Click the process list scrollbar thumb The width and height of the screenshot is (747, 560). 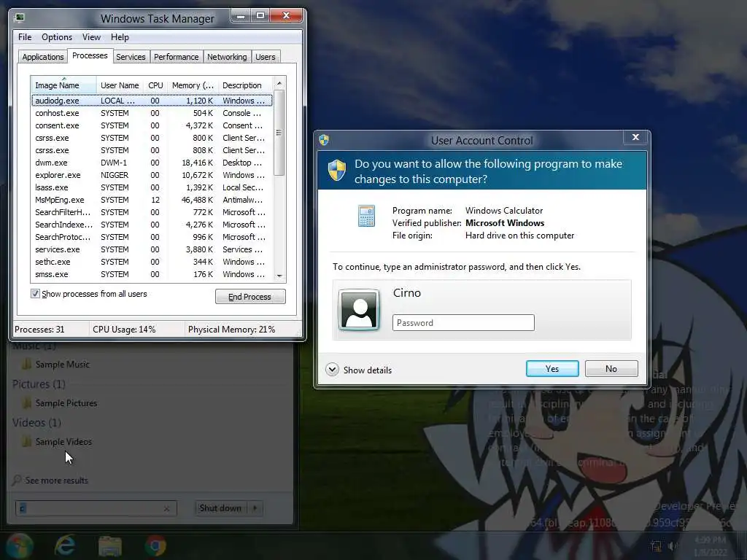click(x=279, y=133)
